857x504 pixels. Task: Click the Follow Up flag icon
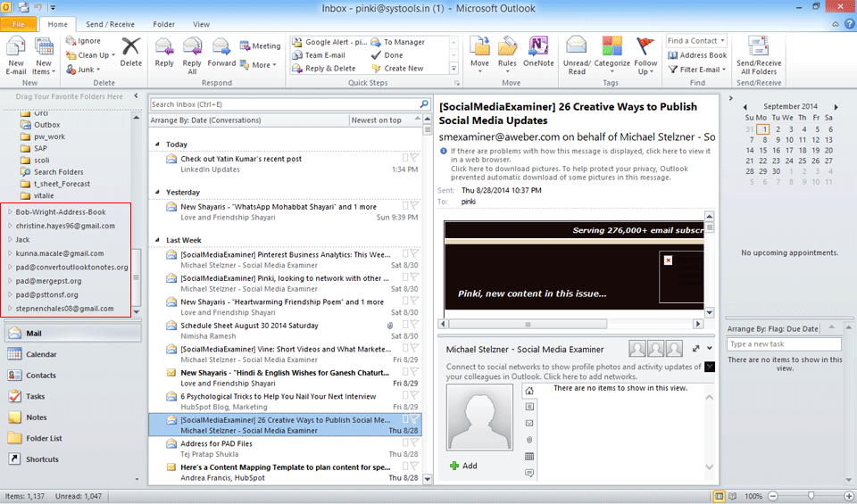pyautogui.click(x=645, y=45)
